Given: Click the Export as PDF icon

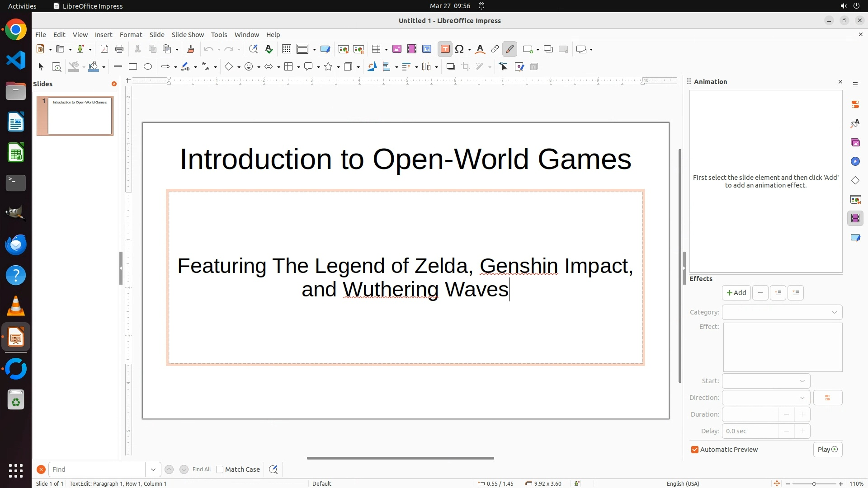Looking at the screenshot, I should (x=104, y=49).
